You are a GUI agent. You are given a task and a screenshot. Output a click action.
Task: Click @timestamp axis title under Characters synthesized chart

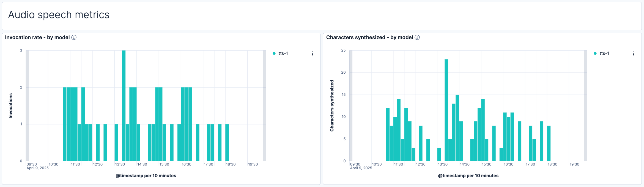tap(468, 176)
